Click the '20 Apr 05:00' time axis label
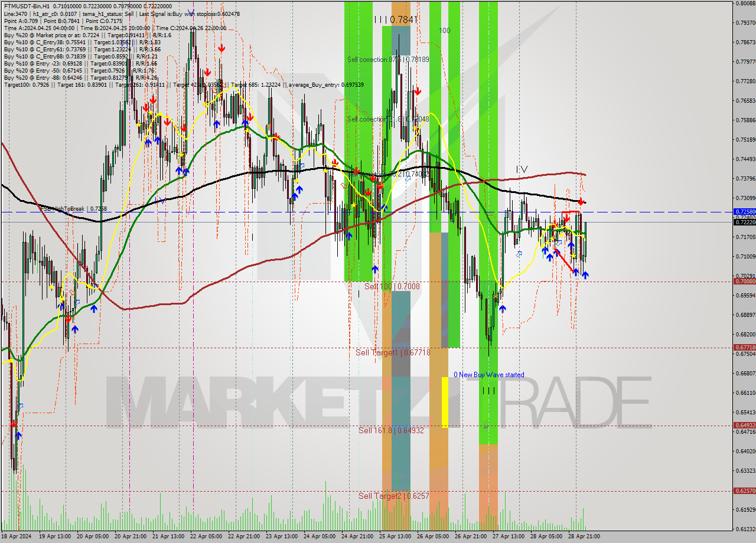This screenshot has height=543, width=756. [x=92, y=537]
